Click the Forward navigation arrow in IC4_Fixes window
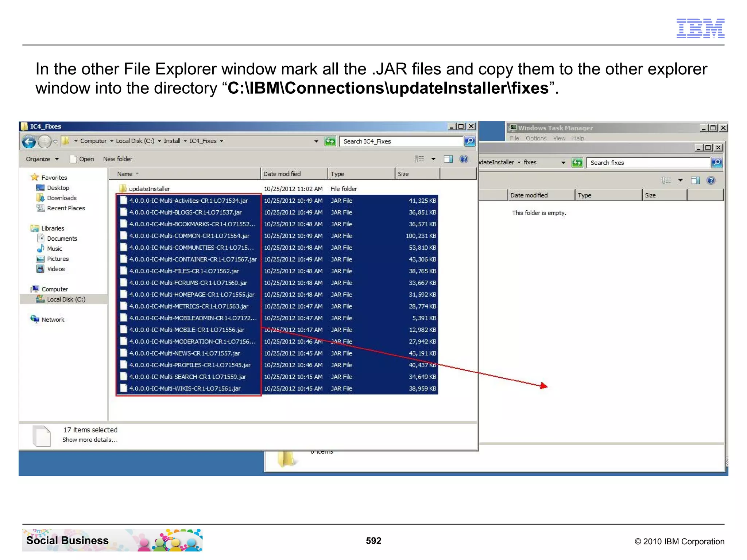The image size is (747, 560). coord(44,141)
